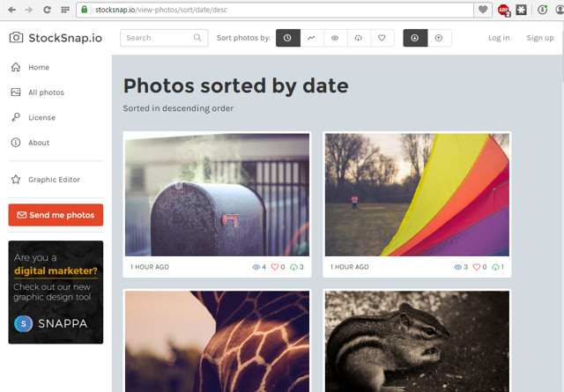Screen dimensions: 564x392
Task: Sort photos by favorites heart icon
Action: [x=382, y=38]
